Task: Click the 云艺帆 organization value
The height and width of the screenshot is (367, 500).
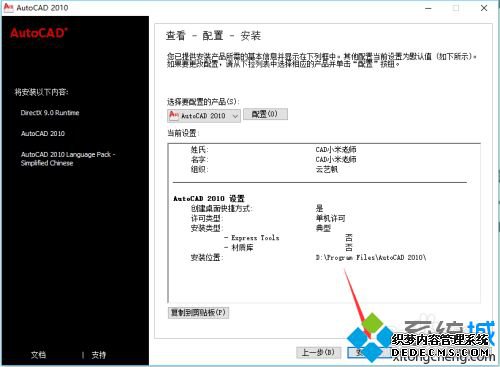Action: click(x=327, y=169)
